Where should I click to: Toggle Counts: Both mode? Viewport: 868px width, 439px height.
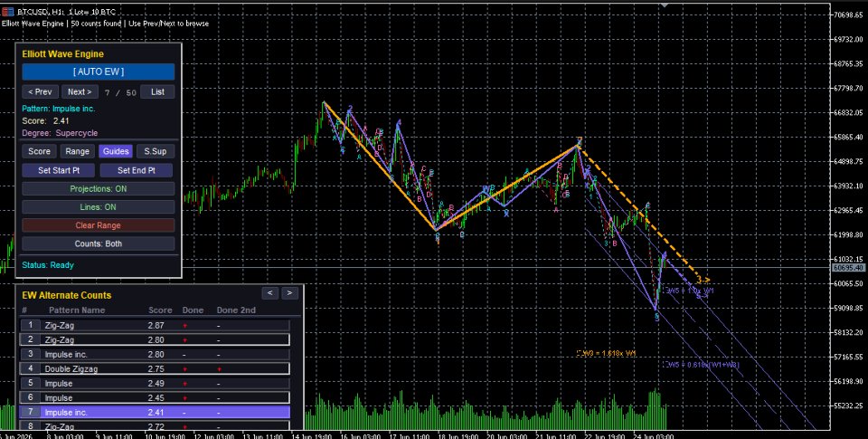[98, 243]
